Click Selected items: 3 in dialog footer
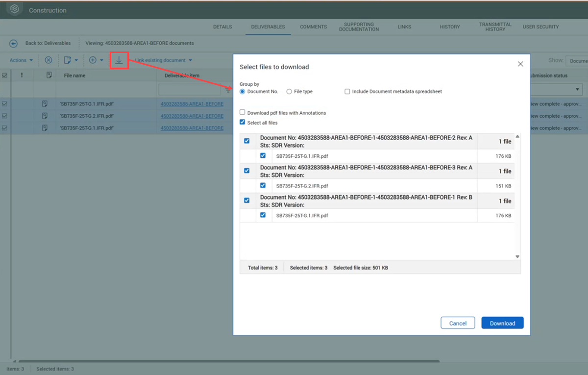Image resolution: width=588 pixels, height=375 pixels. click(x=309, y=268)
